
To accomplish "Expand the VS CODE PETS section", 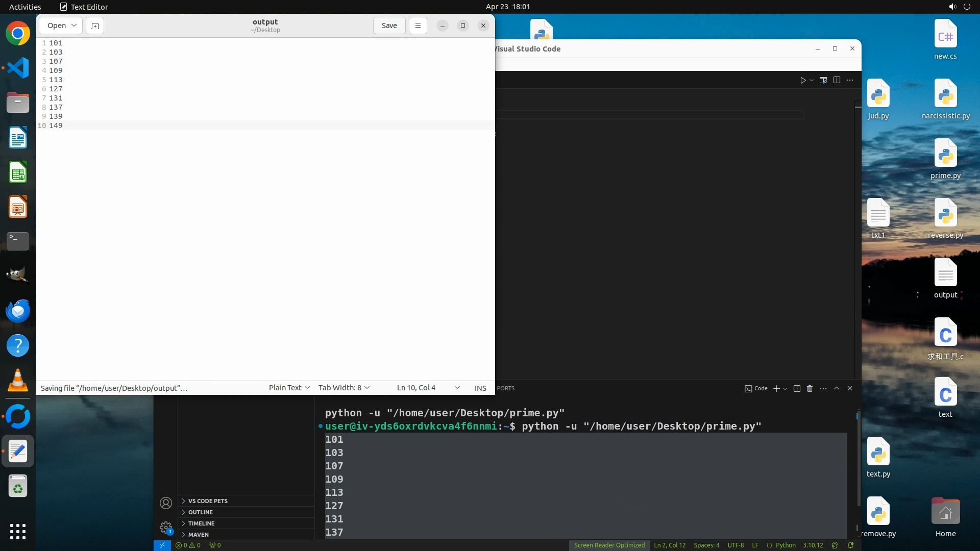I will [x=208, y=501].
